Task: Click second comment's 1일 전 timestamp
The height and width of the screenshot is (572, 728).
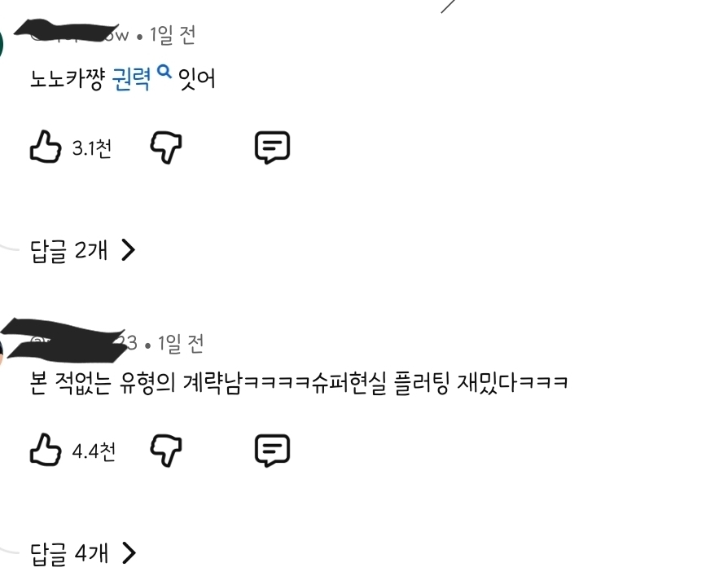Action: tap(181, 344)
